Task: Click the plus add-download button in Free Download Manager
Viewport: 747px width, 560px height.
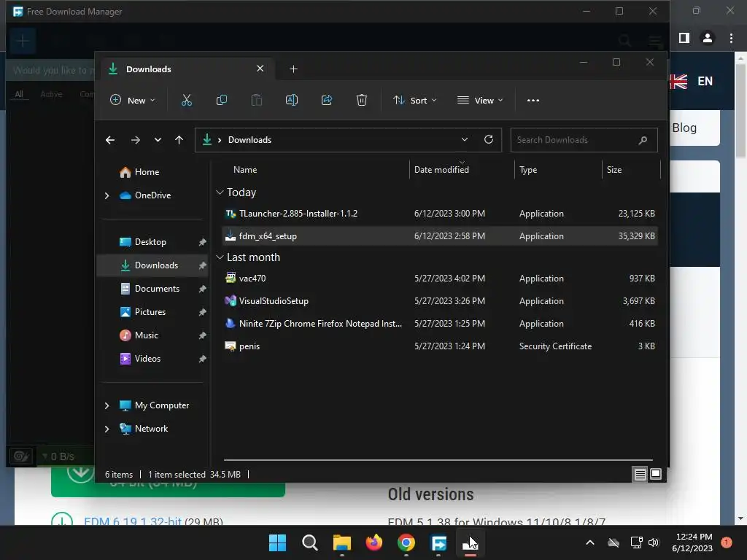Action: point(23,41)
